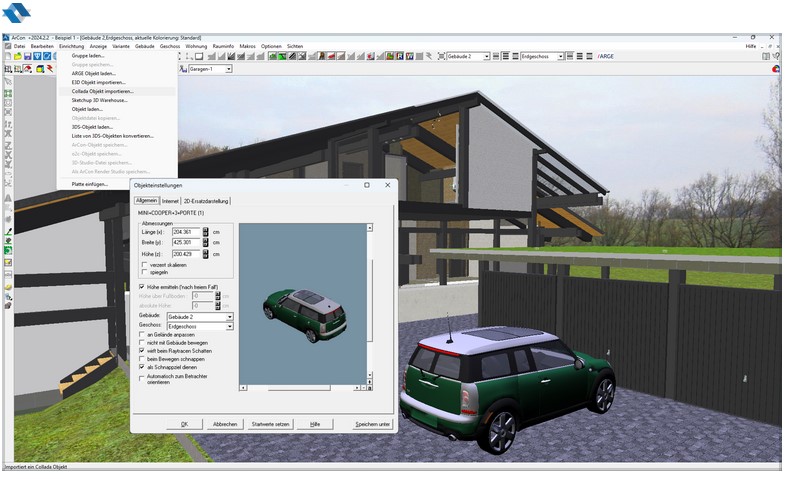Click the New file icon in toolbar
The width and height of the screenshot is (787, 479).
tap(9, 56)
